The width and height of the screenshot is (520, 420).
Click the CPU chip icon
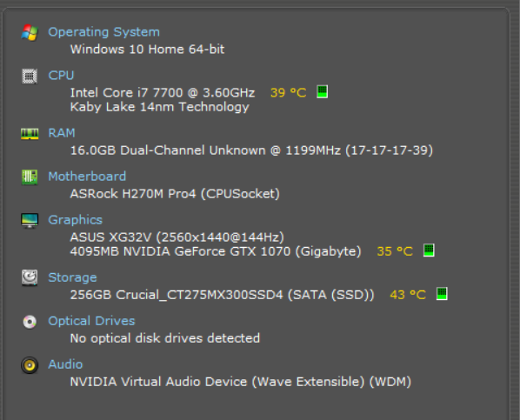[x=30, y=76]
